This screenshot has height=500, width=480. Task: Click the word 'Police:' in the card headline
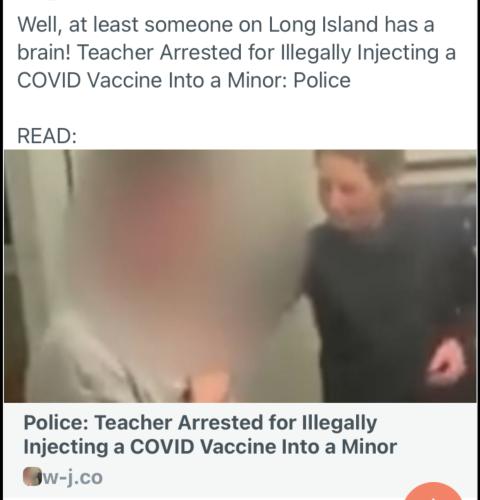click(56, 423)
